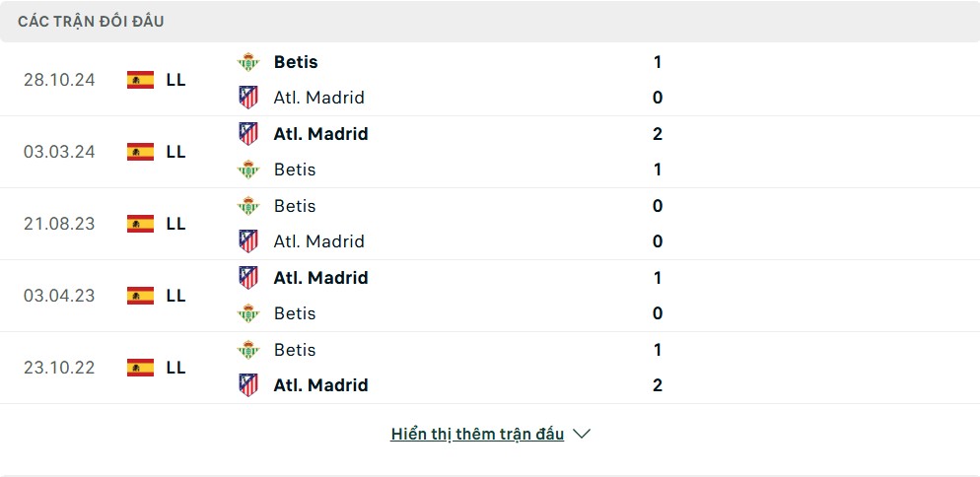
Task: Click Spain flag beside 21.08.23 match
Action: point(140,224)
